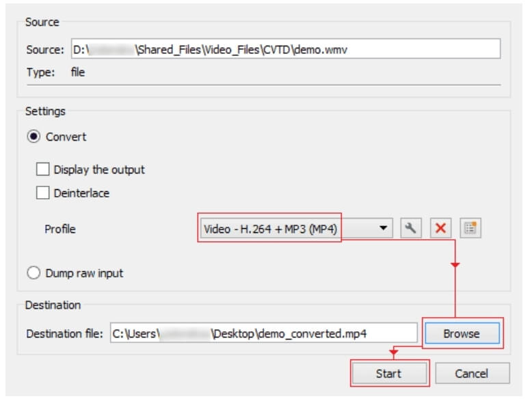The height and width of the screenshot is (403, 532).
Task: Edit selected profile with wrench icon
Action: [411, 228]
